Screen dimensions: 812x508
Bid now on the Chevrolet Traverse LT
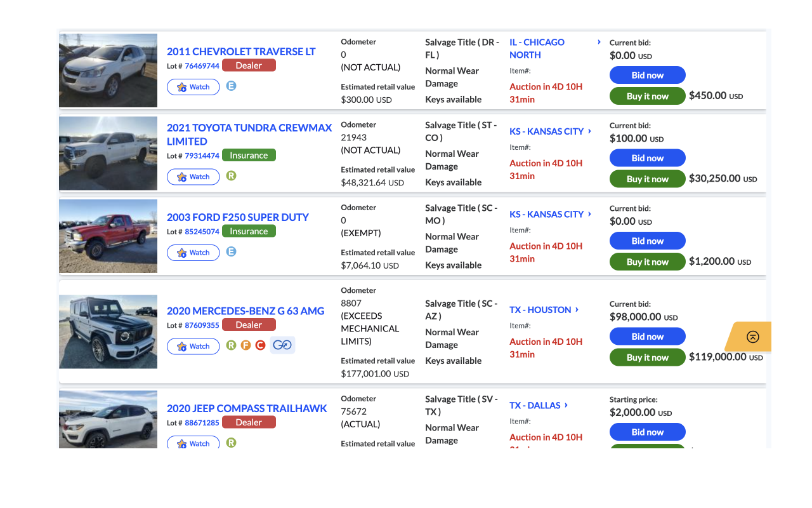pos(648,75)
